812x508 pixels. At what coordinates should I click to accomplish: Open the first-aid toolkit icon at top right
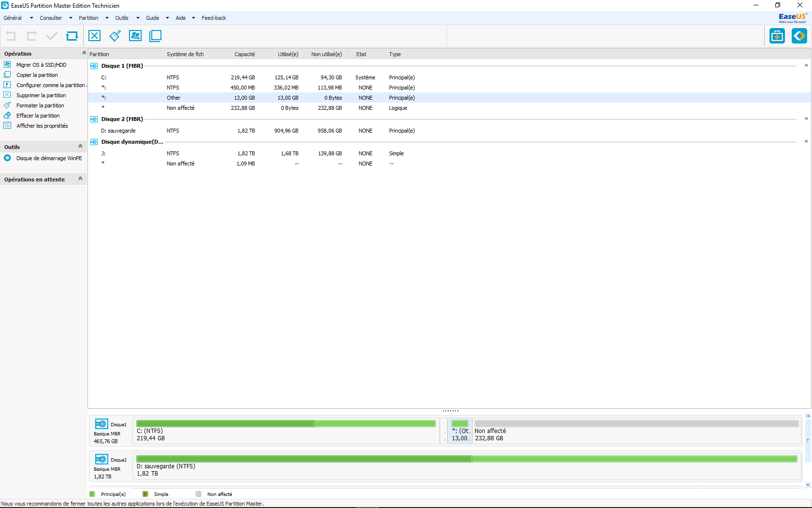[x=777, y=36]
